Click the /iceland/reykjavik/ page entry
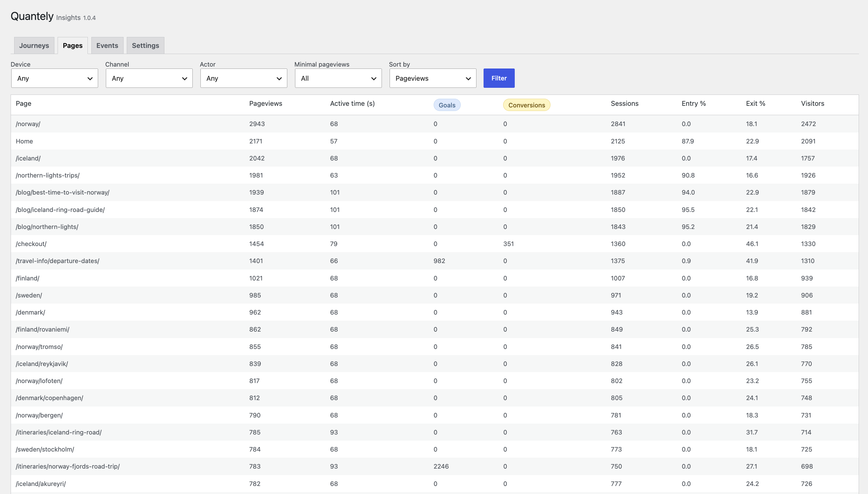Image resolution: width=868 pixels, height=494 pixels. pos(42,364)
